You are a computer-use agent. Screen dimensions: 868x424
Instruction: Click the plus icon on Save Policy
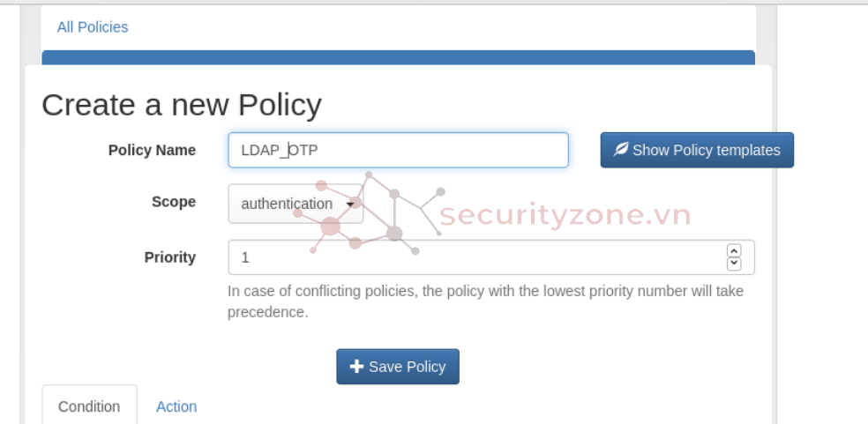(357, 367)
